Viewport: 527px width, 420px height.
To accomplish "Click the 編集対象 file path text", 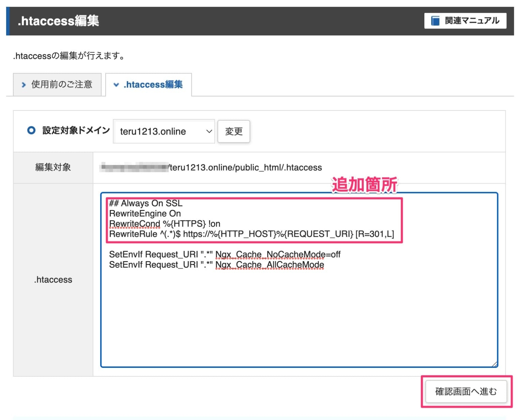I will [211, 167].
